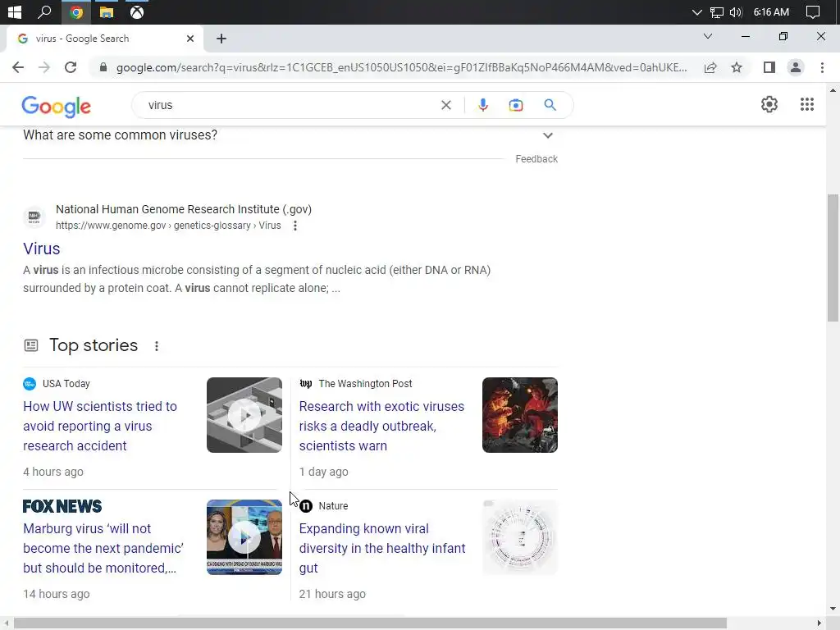Open the volume control tray icon
The image size is (840, 630).
coord(736,11)
